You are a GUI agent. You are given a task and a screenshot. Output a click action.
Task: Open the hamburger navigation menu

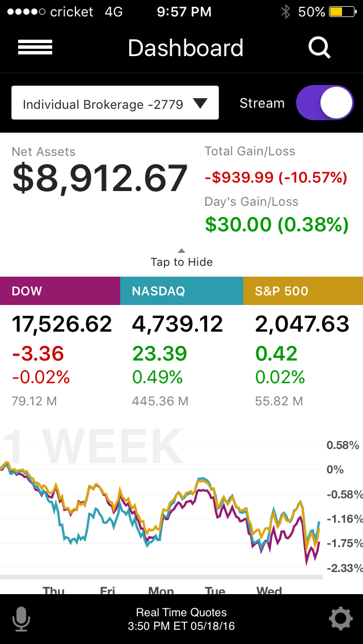coord(35,48)
